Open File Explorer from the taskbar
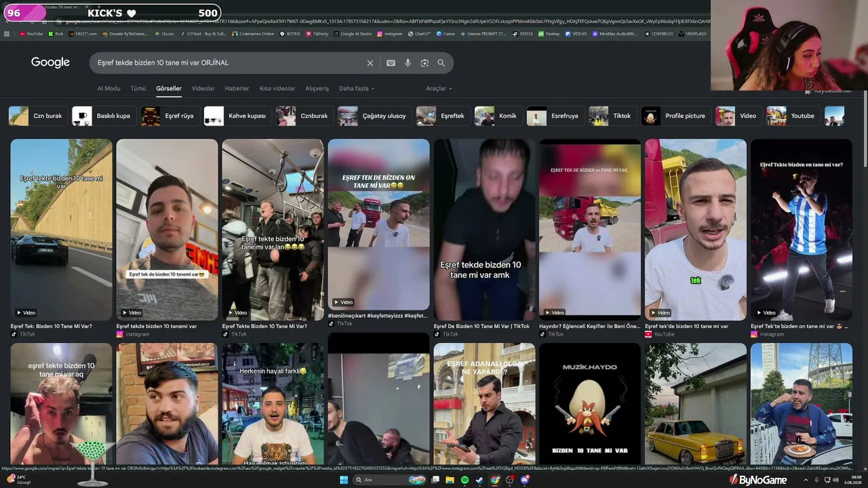The height and width of the screenshot is (488, 868). tap(450, 480)
